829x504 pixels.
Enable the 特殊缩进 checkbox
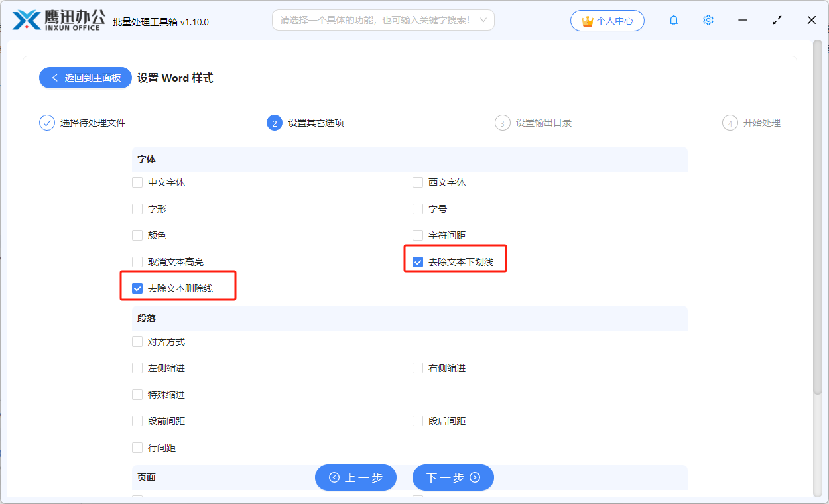click(x=137, y=395)
